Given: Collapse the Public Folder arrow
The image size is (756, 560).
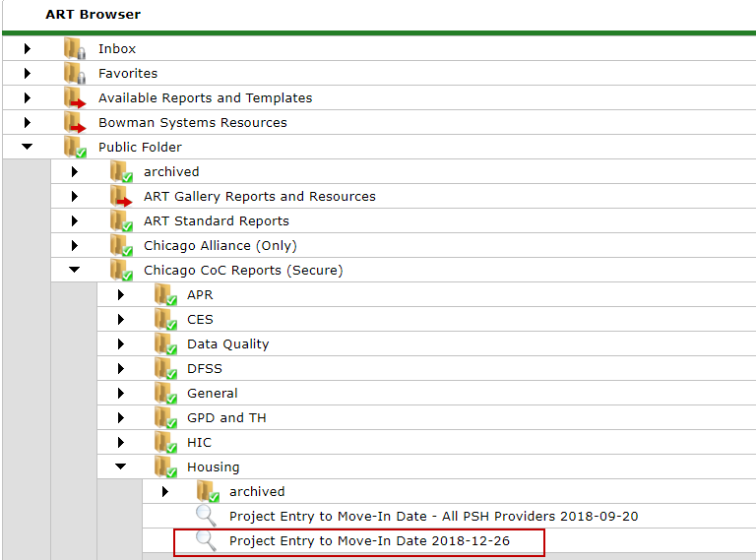Looking at the screenshot, I should coord(27,147).
